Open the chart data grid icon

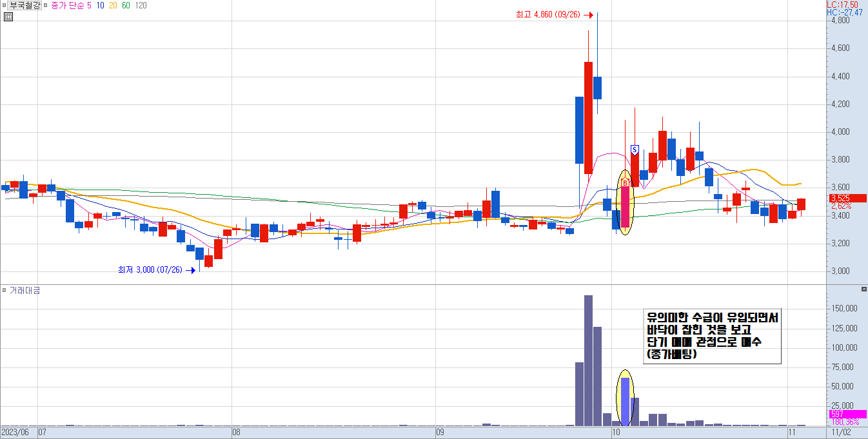pyautogui.click(x=8, y=16)
